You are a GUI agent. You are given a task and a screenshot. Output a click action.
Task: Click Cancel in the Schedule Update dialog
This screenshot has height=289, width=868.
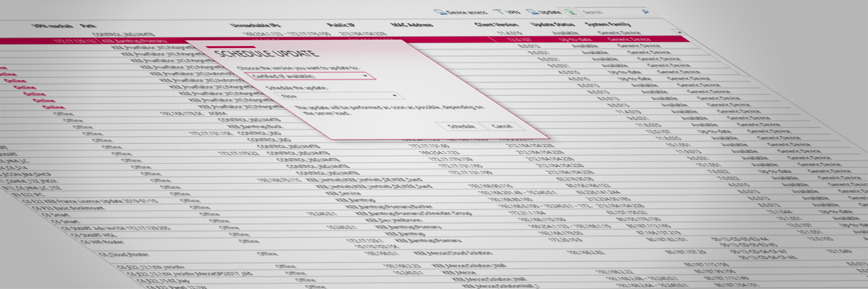point(502,126)
